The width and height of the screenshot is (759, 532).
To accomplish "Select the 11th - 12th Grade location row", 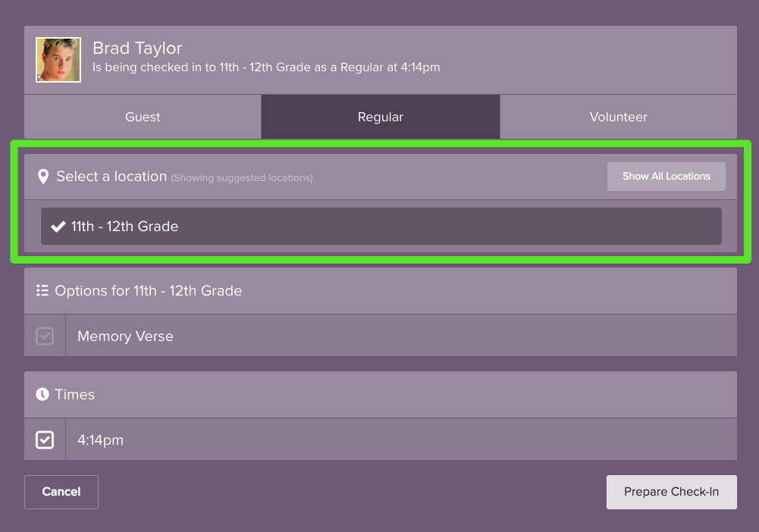I will 381,227.
